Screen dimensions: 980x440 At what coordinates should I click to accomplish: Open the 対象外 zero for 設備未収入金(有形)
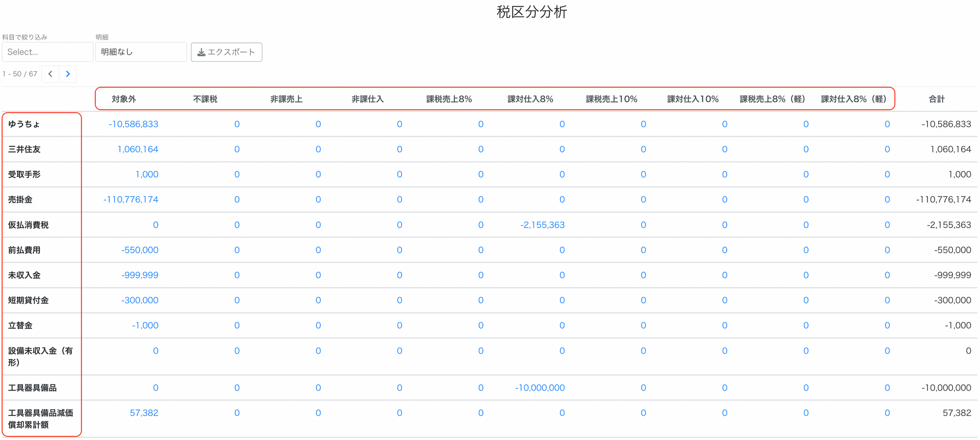click(x=156, y=351)
